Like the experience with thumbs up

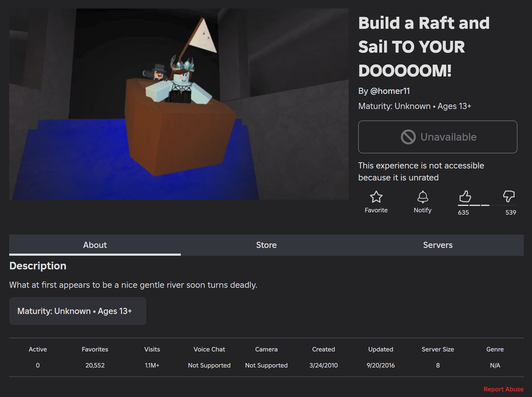point(465,196)
